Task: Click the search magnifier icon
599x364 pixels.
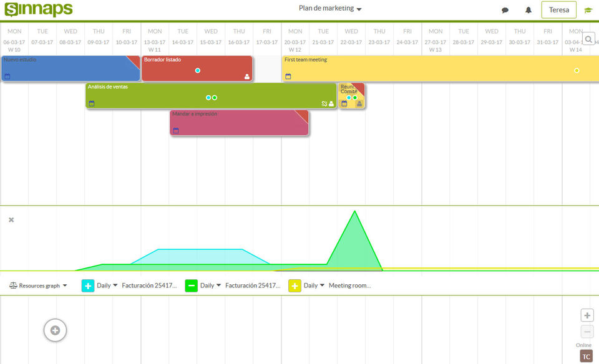Action: click(x=588, y=39)
